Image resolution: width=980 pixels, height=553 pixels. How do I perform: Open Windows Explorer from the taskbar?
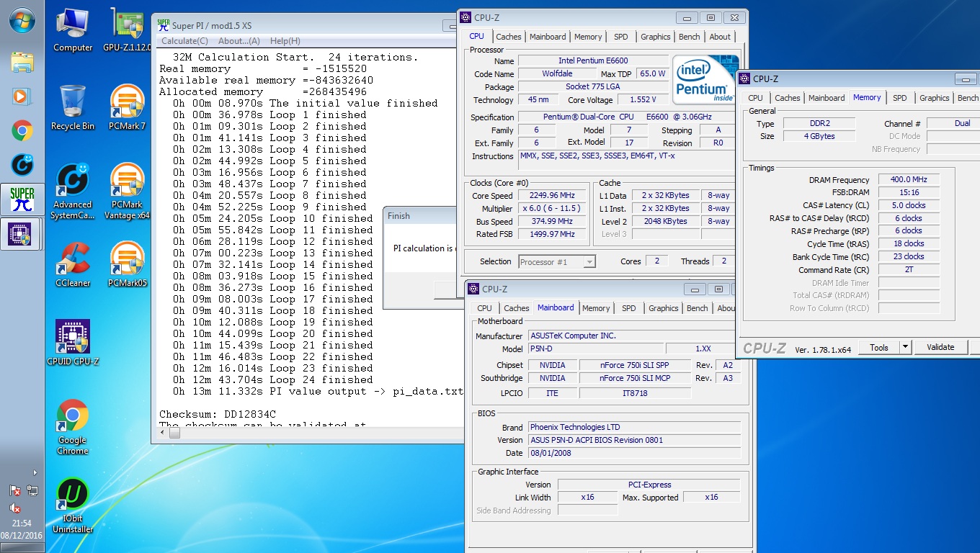22,62
